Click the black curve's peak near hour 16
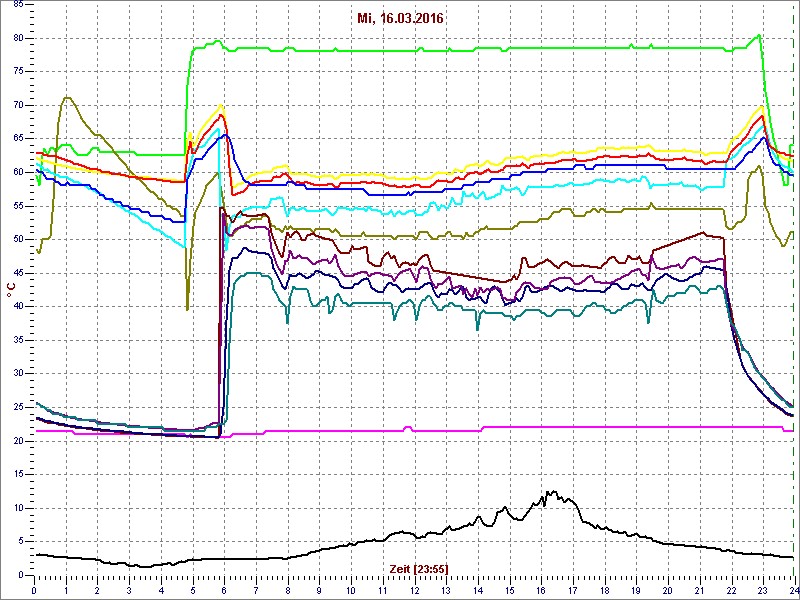Screen dimensions: 800x600 coord(550,492)
